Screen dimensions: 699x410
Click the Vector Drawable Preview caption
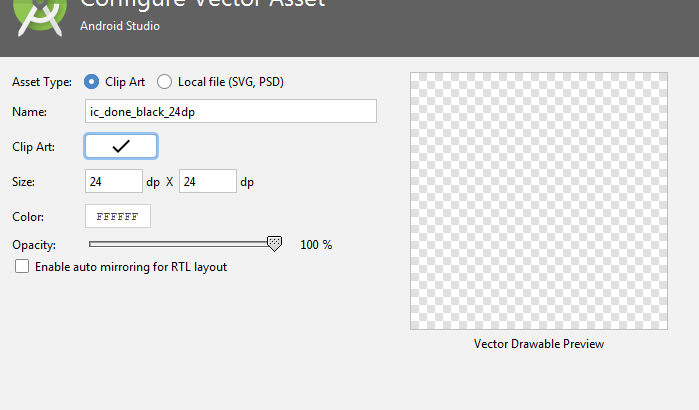tap(538, 344)
